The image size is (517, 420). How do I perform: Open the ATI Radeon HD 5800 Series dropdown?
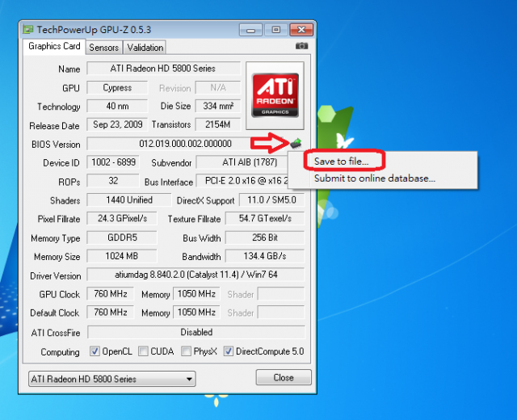click(x=112, y=379)
